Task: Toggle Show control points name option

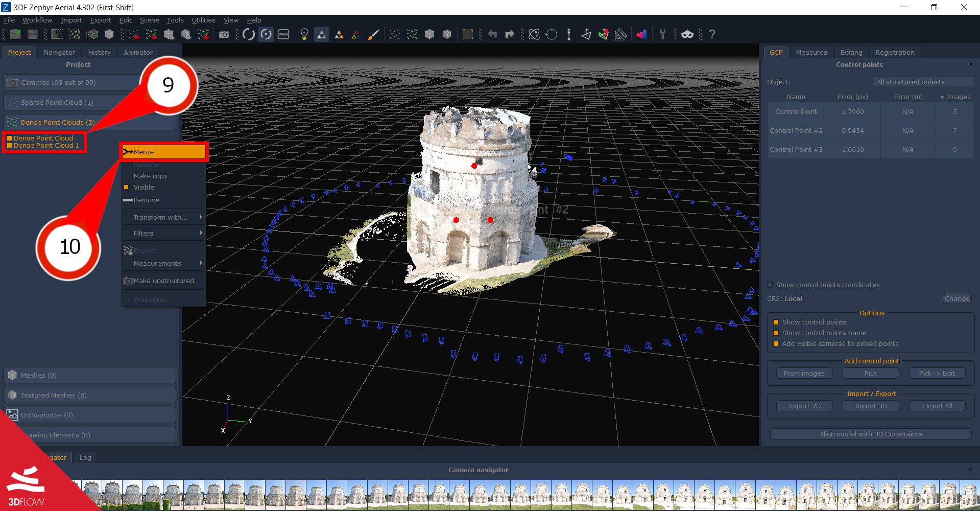Action: 776,333
